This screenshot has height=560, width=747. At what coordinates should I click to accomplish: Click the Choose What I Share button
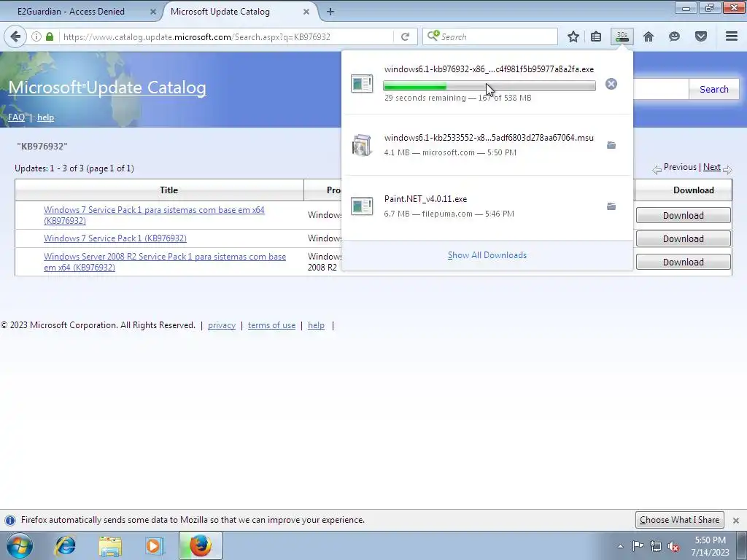(680, 520)
